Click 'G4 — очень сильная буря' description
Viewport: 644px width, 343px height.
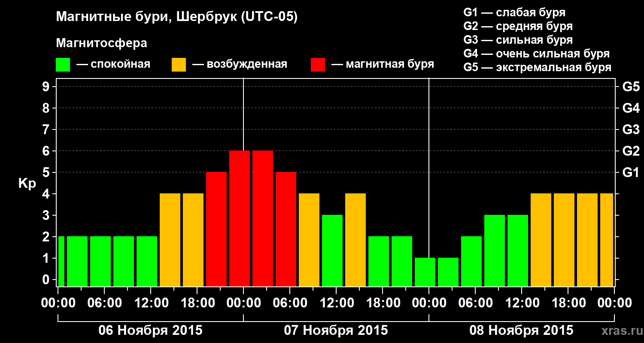pos(536,54)
